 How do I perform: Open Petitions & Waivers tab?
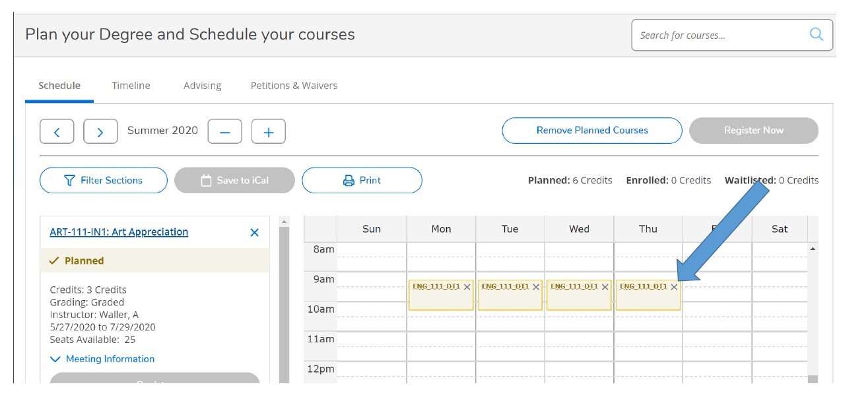(294, 86)
